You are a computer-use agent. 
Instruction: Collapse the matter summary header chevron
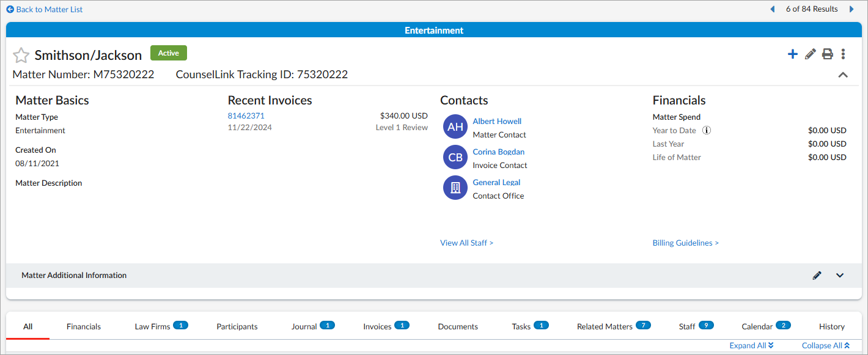(843, 75)
